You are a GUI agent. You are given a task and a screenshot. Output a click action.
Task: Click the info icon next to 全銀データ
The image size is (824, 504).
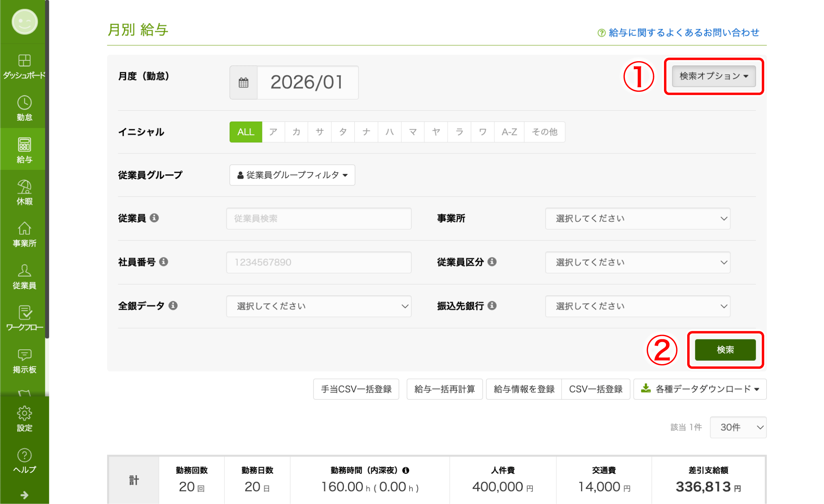point(173,306)
